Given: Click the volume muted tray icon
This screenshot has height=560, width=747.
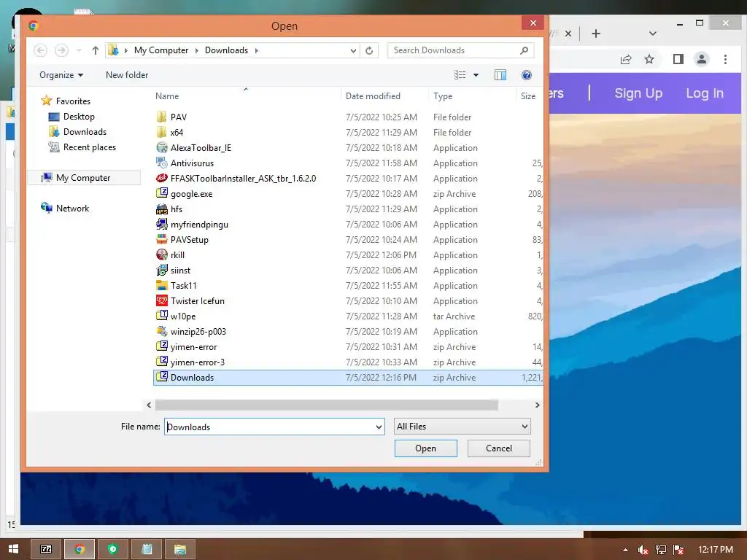Looking at the screenshot, I should (x=643, y=550).
